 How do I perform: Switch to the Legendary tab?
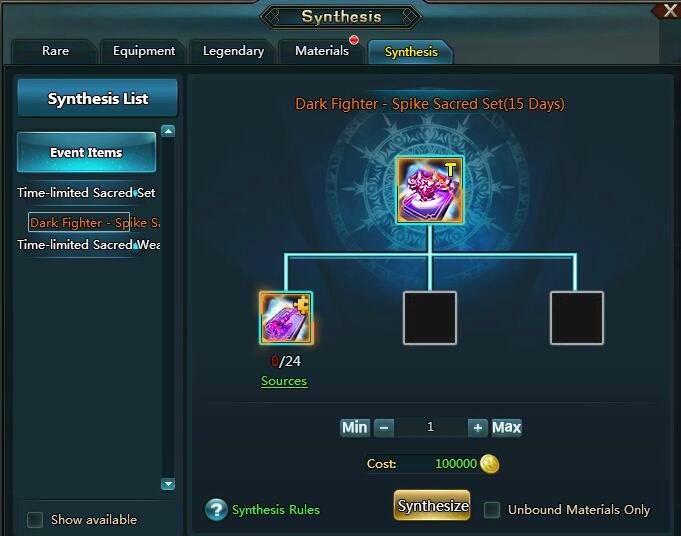[233, 51]
